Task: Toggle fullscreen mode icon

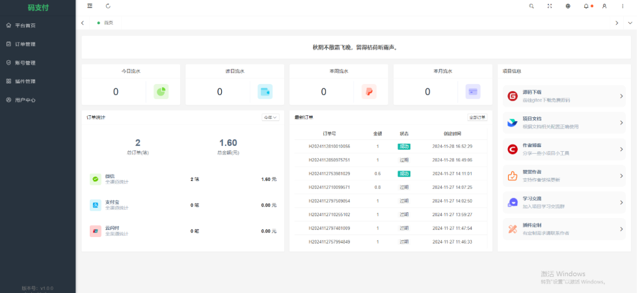Action: (550, 6)
